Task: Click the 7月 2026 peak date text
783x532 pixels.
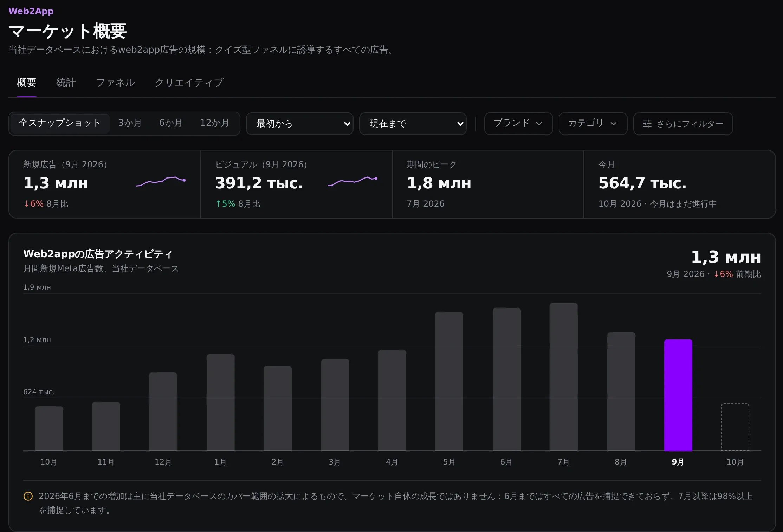Action: 426,204
